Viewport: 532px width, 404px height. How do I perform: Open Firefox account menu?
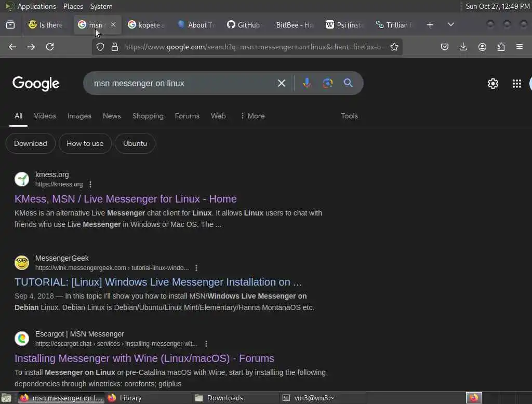click(x=482, y=47)
